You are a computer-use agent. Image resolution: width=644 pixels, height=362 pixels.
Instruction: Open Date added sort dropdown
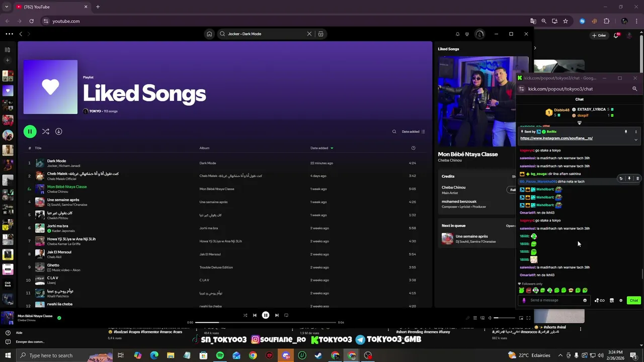tap(414, 132)
